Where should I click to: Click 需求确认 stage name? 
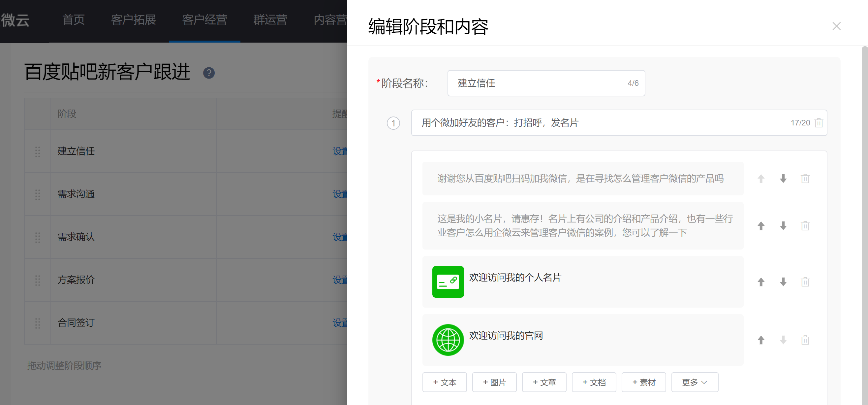coord(76,237)
